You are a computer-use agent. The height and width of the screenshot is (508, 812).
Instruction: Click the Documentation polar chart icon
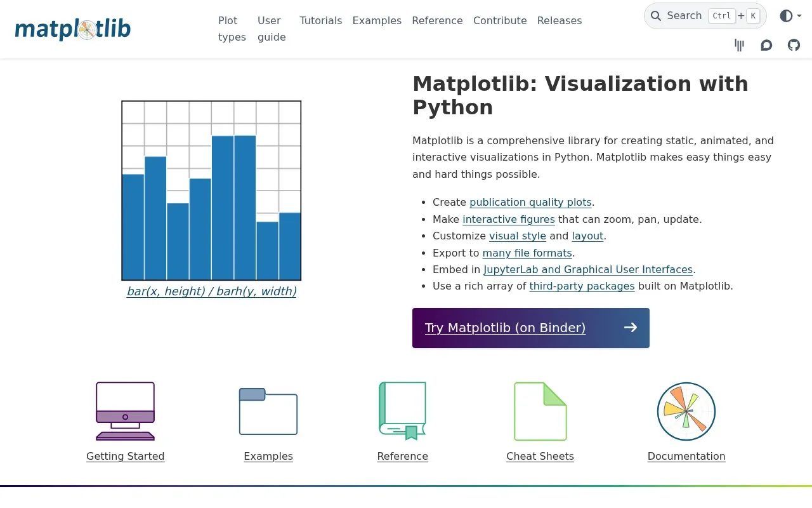tap(686, 411)
